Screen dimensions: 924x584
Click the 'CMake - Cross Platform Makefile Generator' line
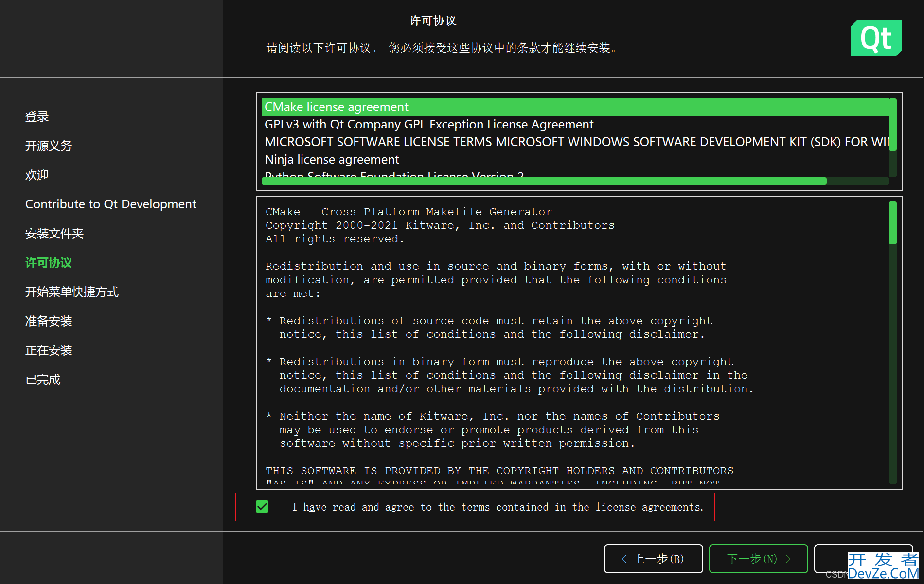click(x=409, y=212)
